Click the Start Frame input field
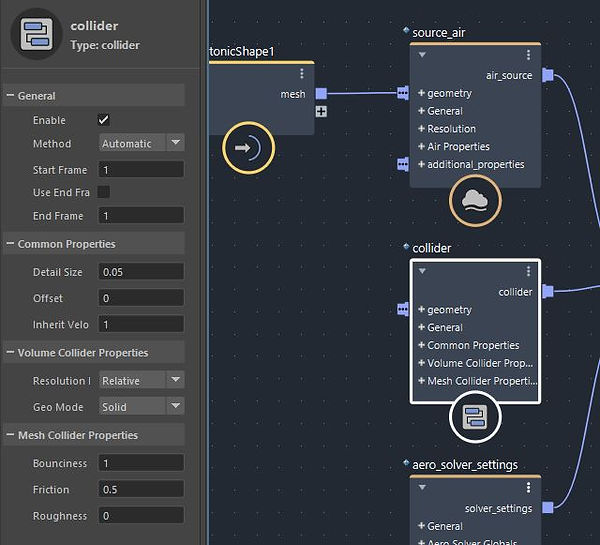Image resolution: width=600 pixels, height=545 pixels. point(141,169)
